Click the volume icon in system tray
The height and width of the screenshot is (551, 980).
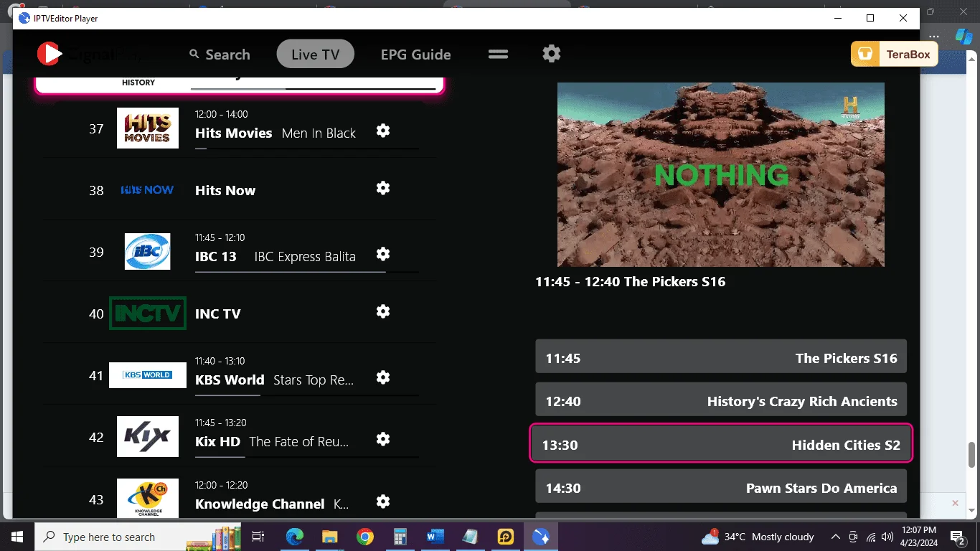coord(887,537)
